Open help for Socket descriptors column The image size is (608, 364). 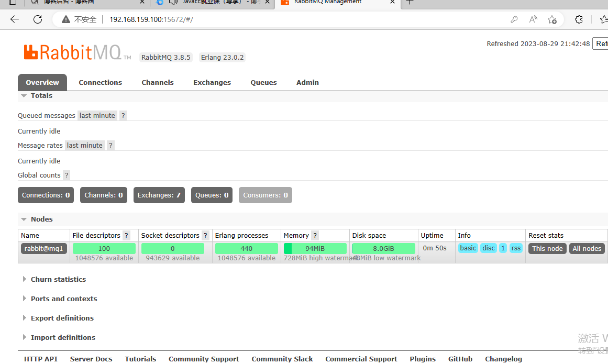[205, 235]
